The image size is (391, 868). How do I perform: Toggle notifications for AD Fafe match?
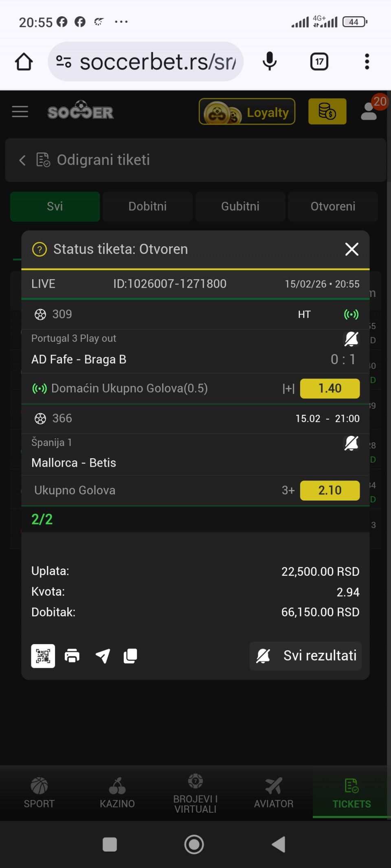351,339
